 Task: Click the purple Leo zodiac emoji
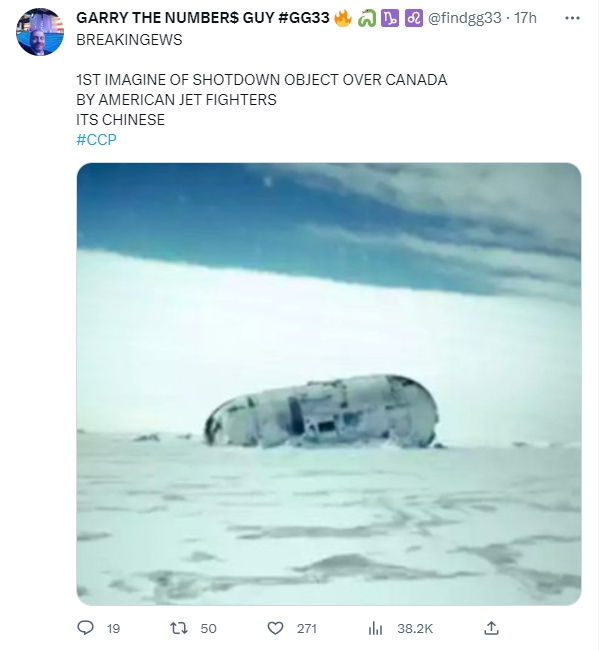point(414,18)
